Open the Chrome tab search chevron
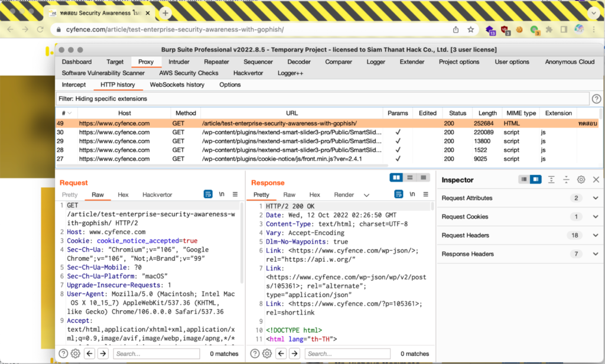The image size is (605, 364). (593, 13)
